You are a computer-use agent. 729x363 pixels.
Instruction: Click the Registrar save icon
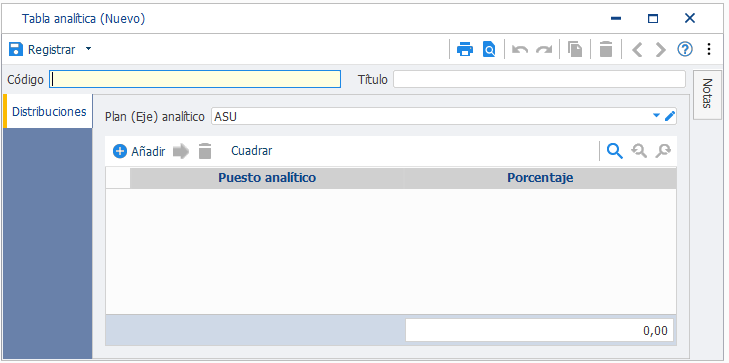point(16,49)
